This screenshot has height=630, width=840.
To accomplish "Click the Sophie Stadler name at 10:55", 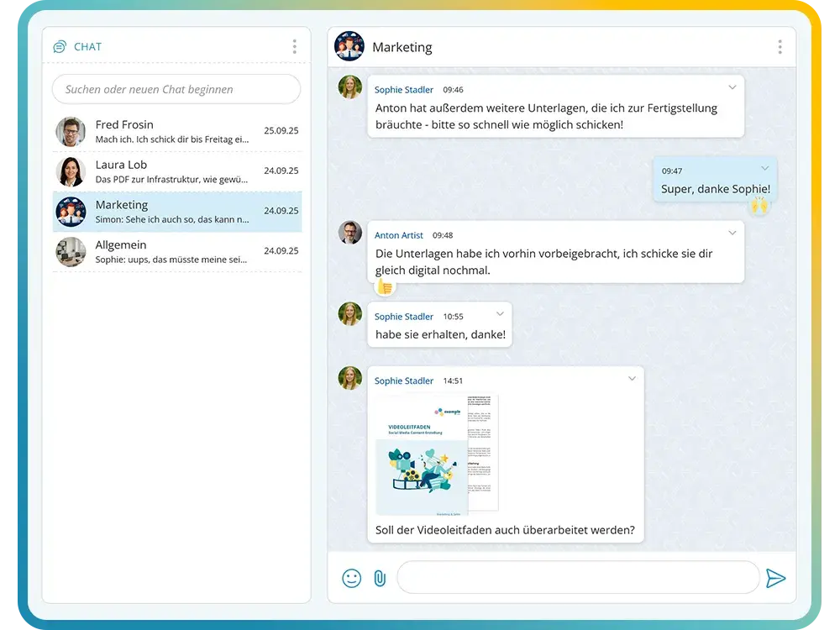I will pos(403,317).
